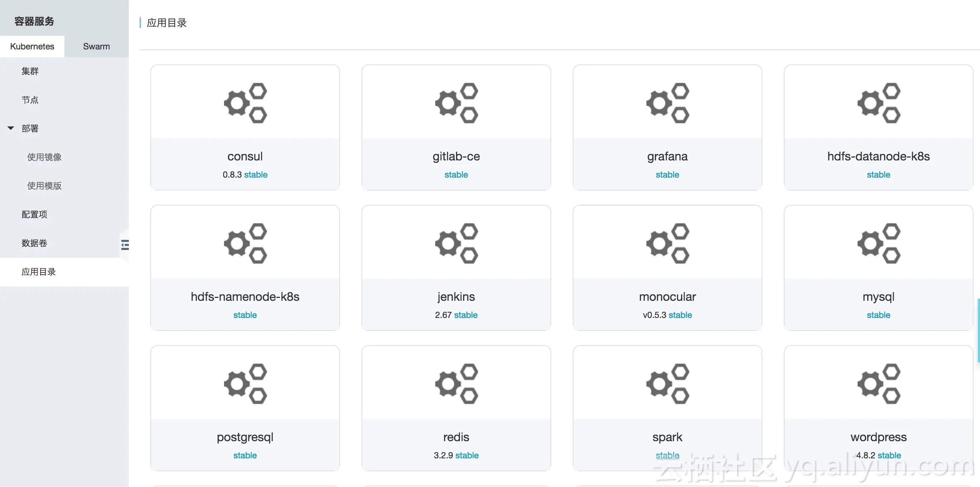Viewport: 980px width, 487px height.
Task: Open 集群 in the sidebar
Action: click(x=30, y=71)
